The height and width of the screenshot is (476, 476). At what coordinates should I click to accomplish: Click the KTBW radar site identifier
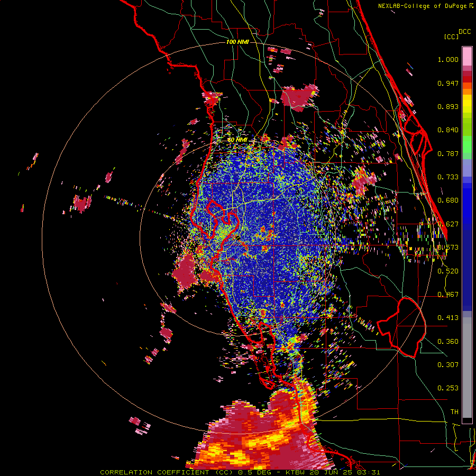click(x=296, y=472)
